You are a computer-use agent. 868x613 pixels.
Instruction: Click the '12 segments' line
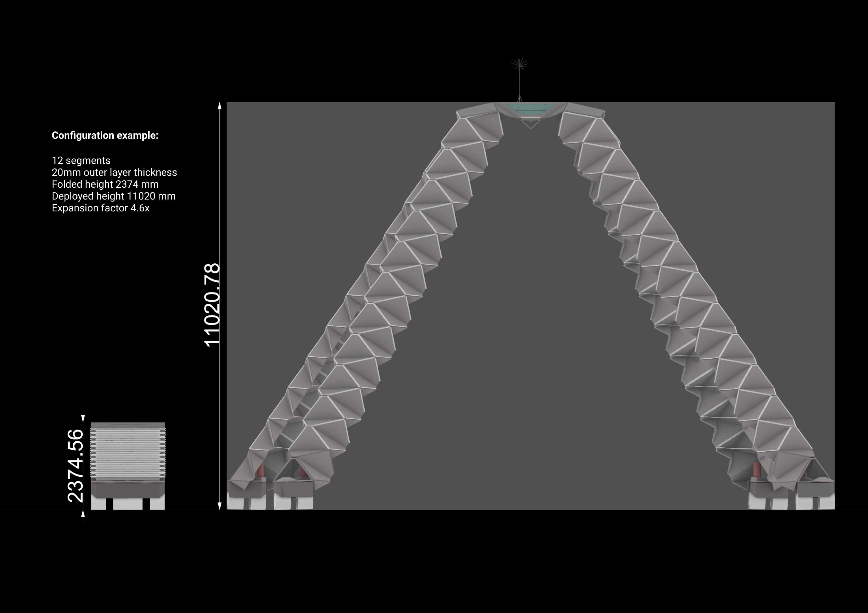pyautogui.click(x=81, y=161)
